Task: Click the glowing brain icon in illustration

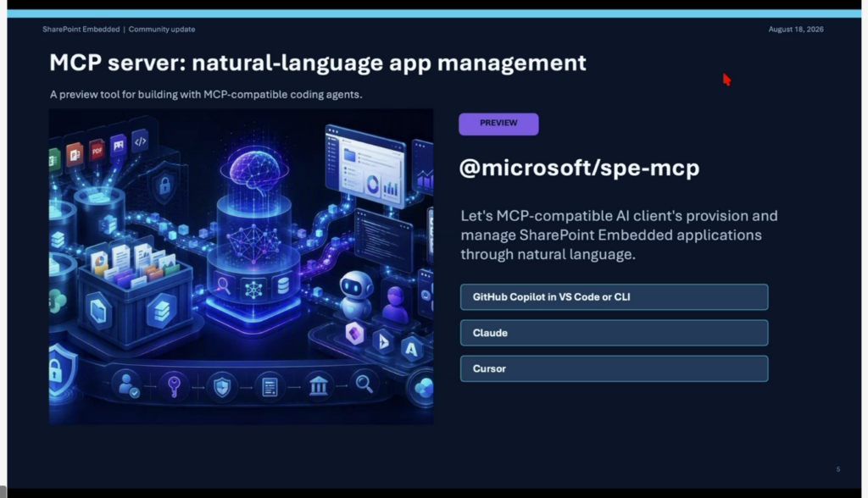Action: (x=254, y=172)
